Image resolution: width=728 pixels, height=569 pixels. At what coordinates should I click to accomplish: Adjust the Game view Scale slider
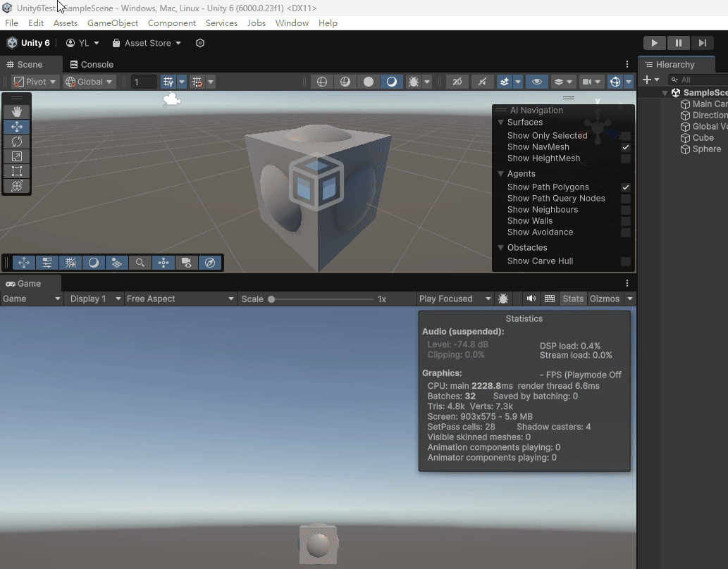(x=272, y=299)
